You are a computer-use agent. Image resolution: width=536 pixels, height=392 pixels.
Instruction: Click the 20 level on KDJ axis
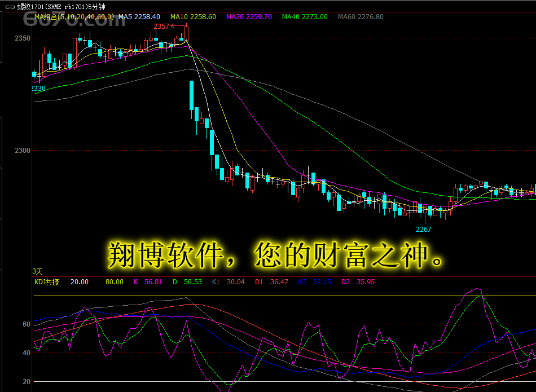(27, 381)
